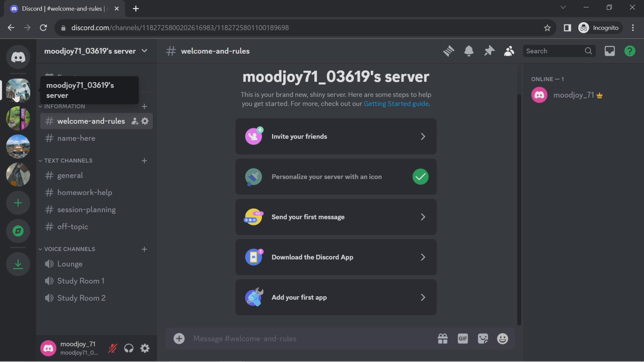Open the inbox icon

click(609, 51)
